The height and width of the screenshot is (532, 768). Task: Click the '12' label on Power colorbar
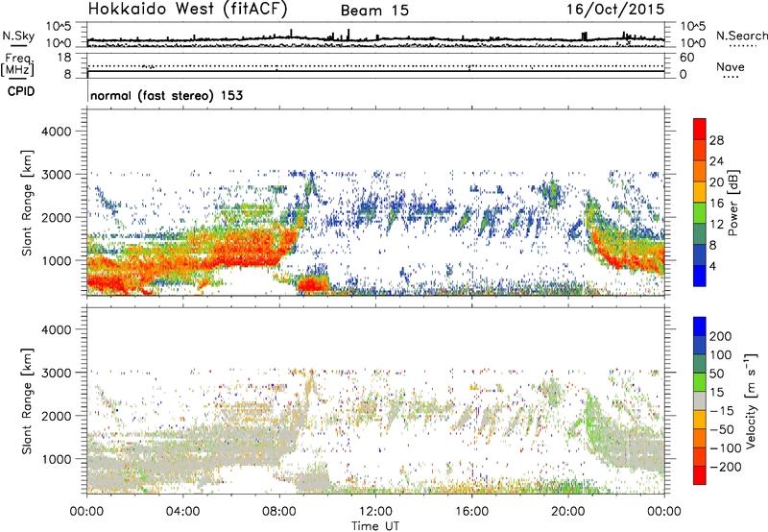pos(716,225)
